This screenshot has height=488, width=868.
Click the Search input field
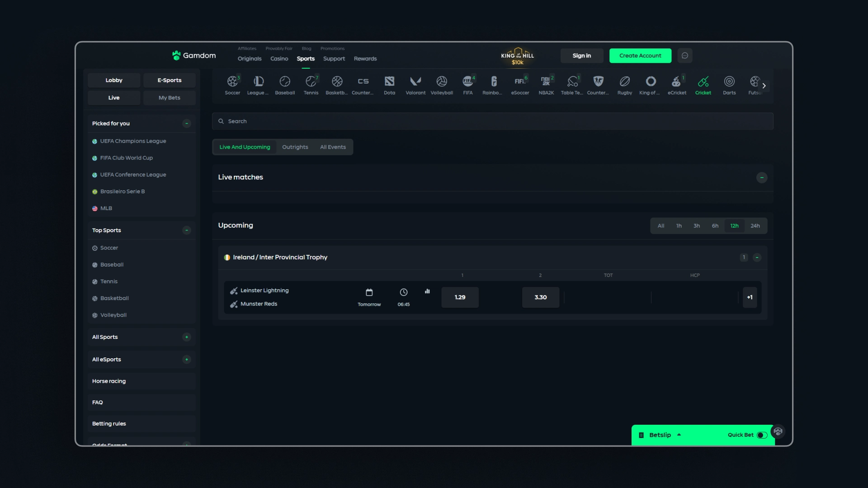click(x=492, y=122)
